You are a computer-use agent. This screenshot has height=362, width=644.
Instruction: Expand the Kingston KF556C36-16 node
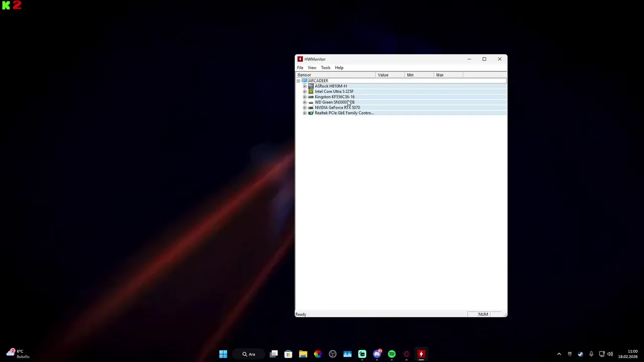304,97
